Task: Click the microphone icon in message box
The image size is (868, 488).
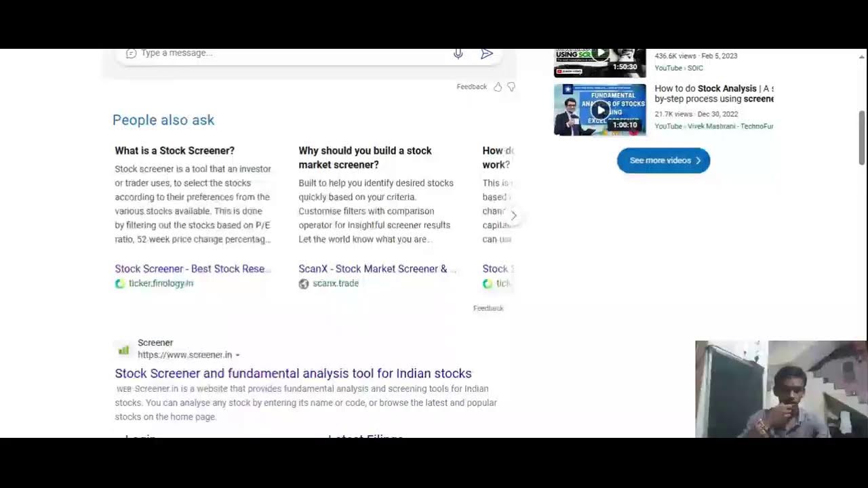Action: (458, 54)
